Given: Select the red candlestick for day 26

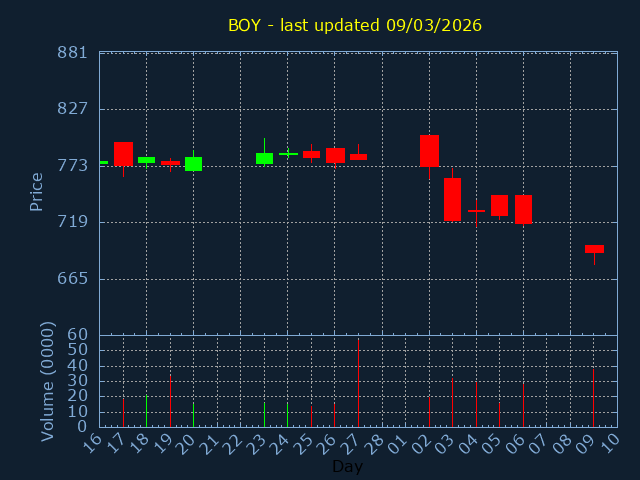Looking at the screenshot, I should pos(335,155).
